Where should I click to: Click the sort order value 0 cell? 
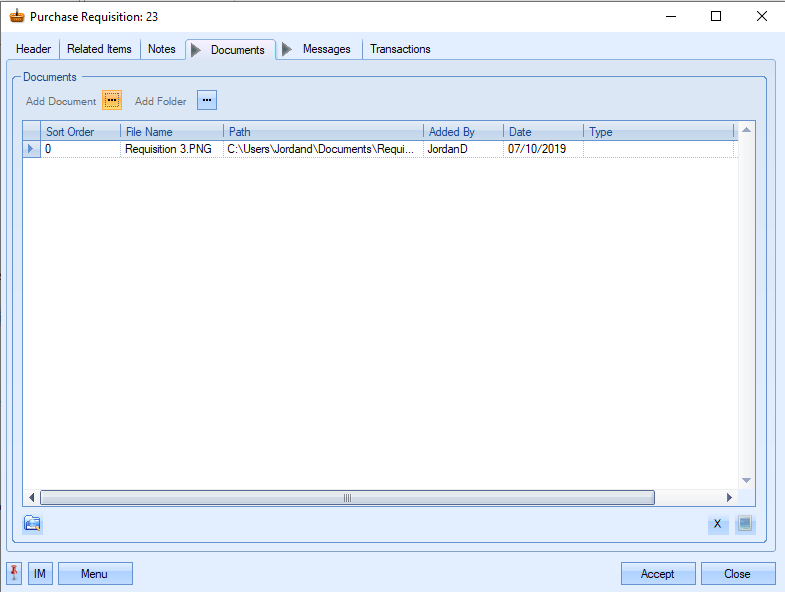(x=81, y=149)
